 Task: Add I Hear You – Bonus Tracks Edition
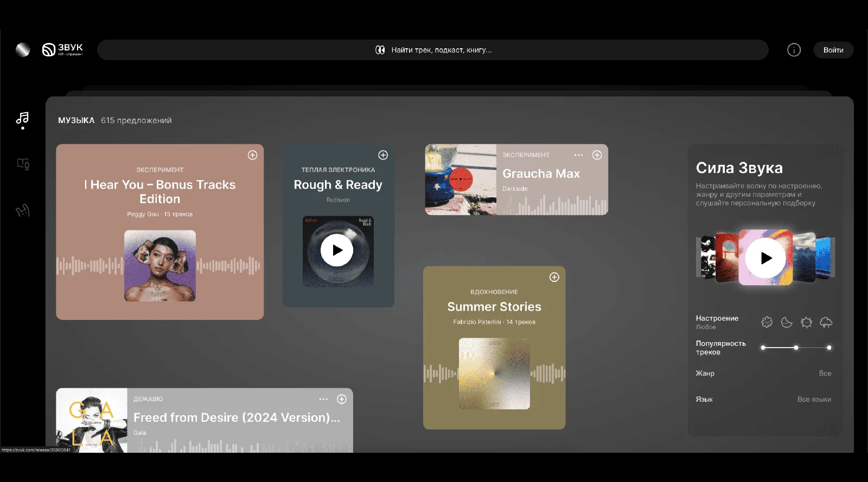253,155
